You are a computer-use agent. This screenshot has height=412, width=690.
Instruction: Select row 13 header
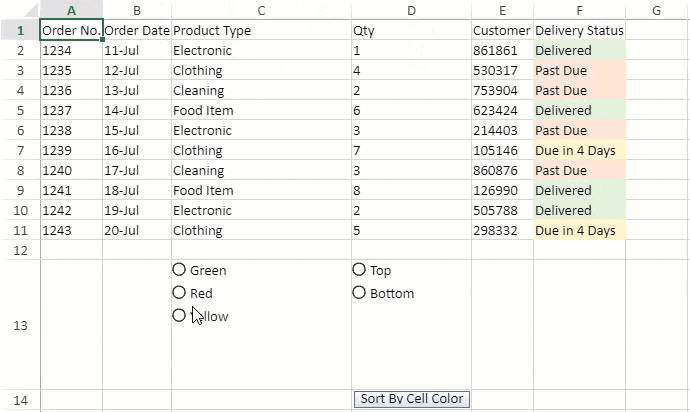coord(20,325)
